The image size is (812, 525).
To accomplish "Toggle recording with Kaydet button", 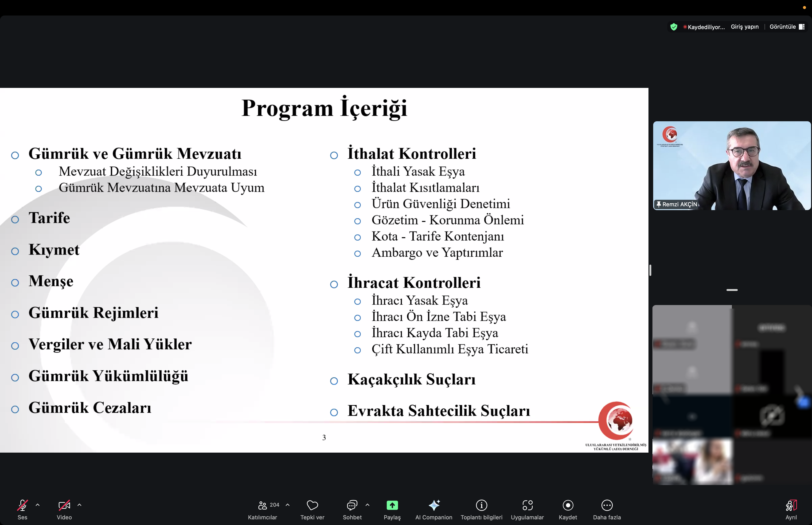I will (x=568, y=505).
